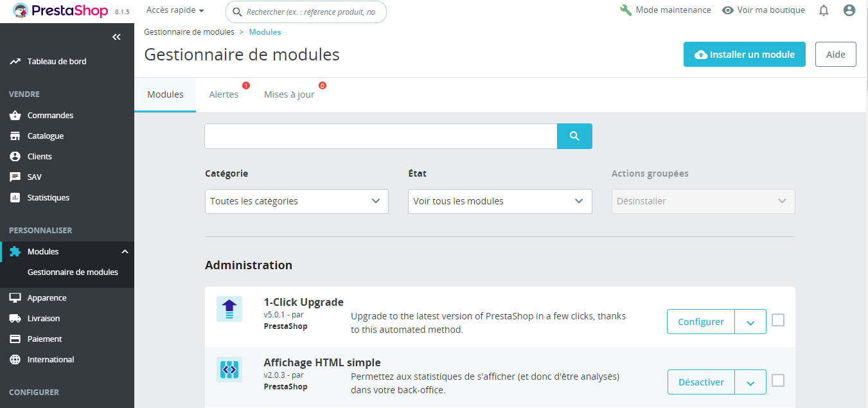The height and width of the screenshot is (408, 868).
Task: Focus the module search input field
Action: (x=380, y=136)
